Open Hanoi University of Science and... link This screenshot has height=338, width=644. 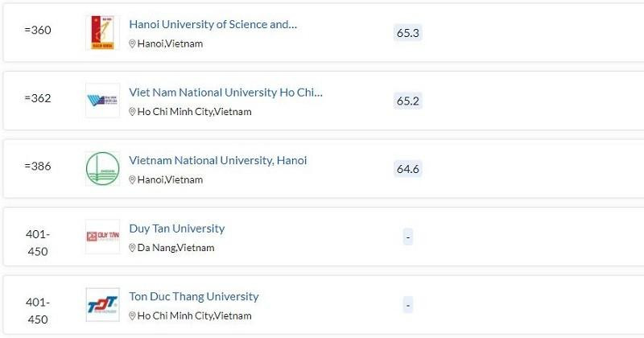[x=213, y=24]
